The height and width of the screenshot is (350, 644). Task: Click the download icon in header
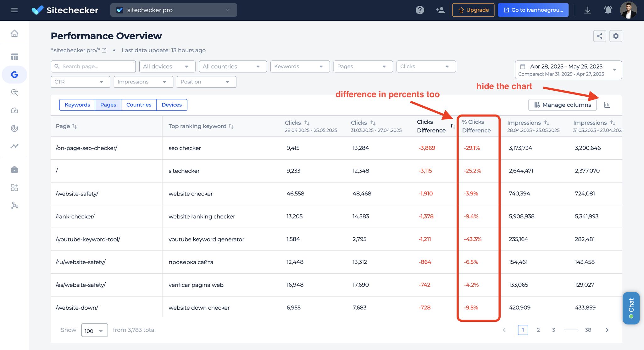[587, 10]
